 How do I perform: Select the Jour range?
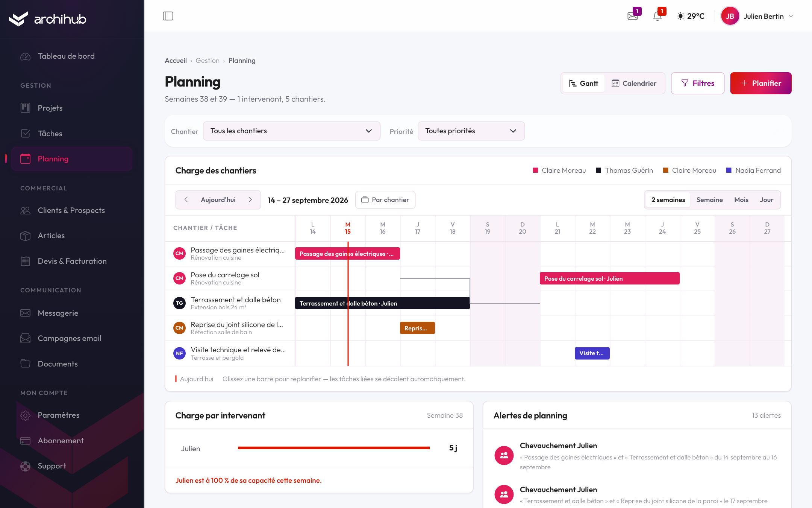(x=767, y=200)
